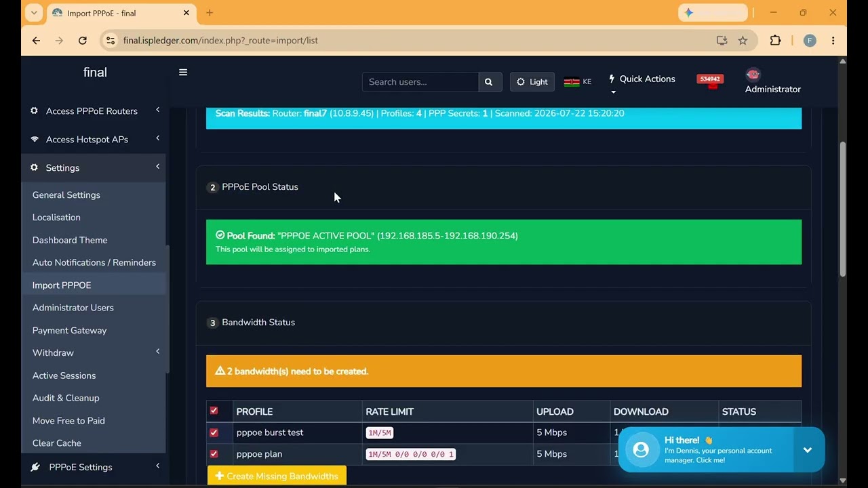Click the browser reload icon

pyautogui.click(x=83, y=41)
